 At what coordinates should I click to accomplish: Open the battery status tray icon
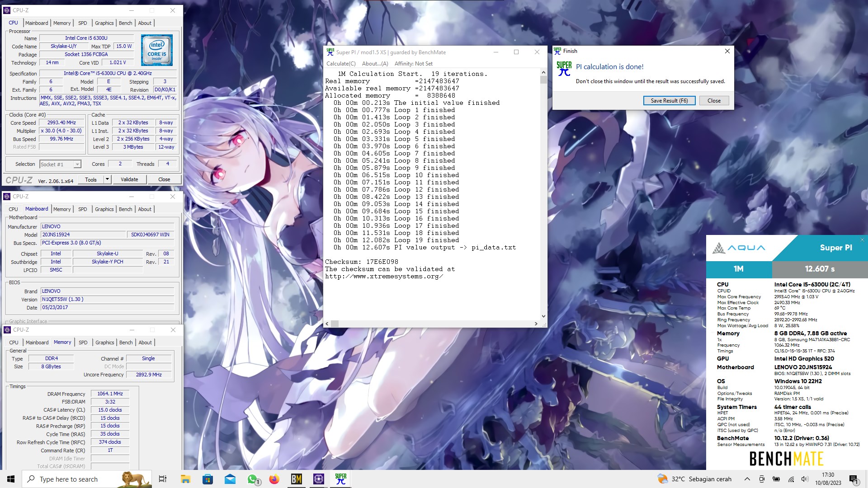(x=776, y=479)
